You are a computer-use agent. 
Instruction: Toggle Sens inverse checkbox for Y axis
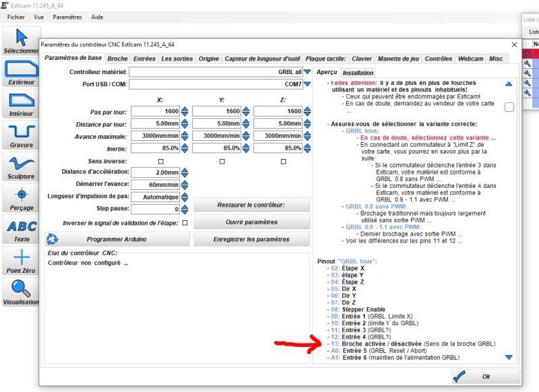click(x=222, y=161)
